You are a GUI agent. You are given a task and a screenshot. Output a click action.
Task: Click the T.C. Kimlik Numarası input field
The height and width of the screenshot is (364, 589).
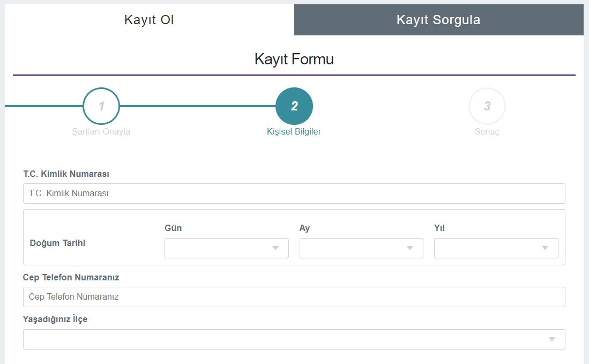pyautogui.click(x=294, y=193)
